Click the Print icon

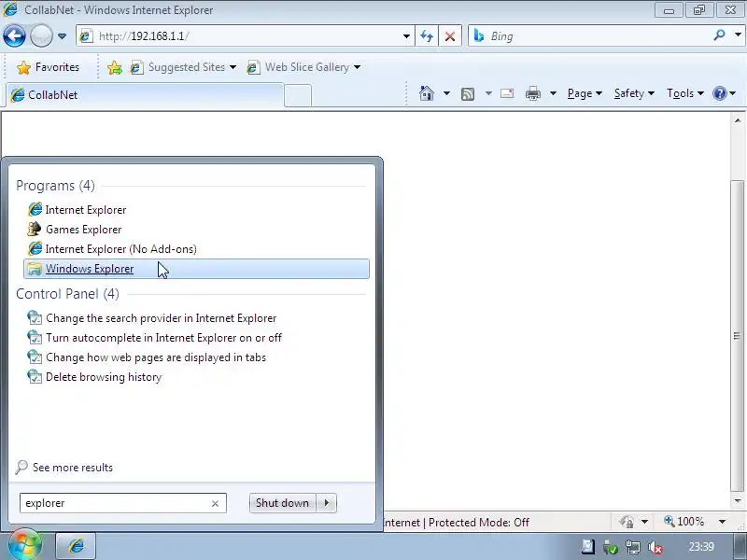[532, 93]
